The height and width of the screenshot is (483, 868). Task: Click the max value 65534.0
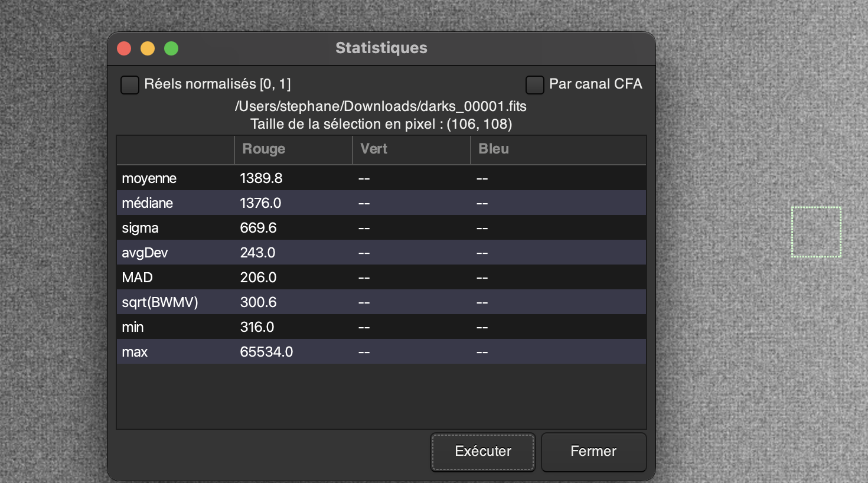[266, 352]
